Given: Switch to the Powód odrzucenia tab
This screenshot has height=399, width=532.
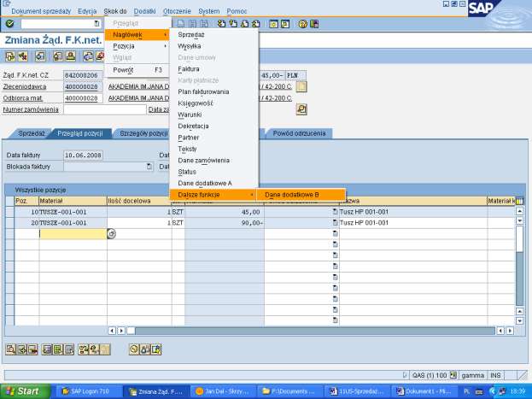Looking at the screenshot, I should click(x=299, y=133).
